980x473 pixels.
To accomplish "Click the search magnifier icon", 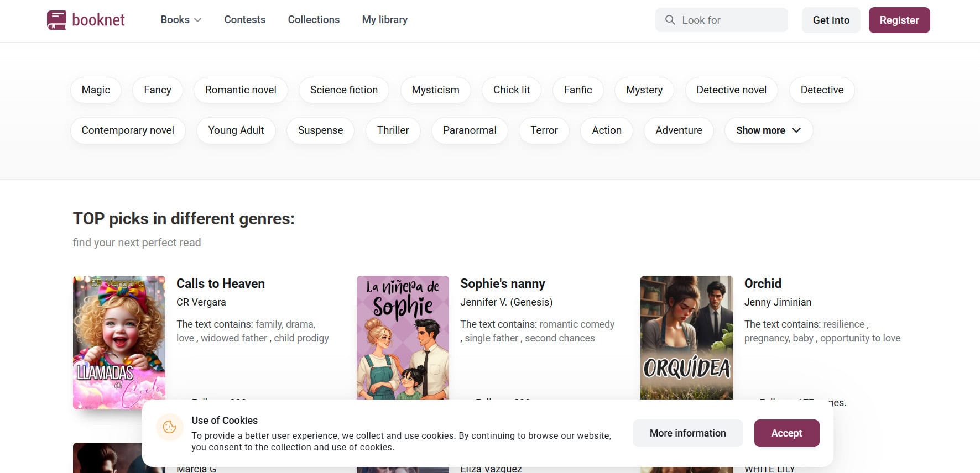I will [670, 20].
